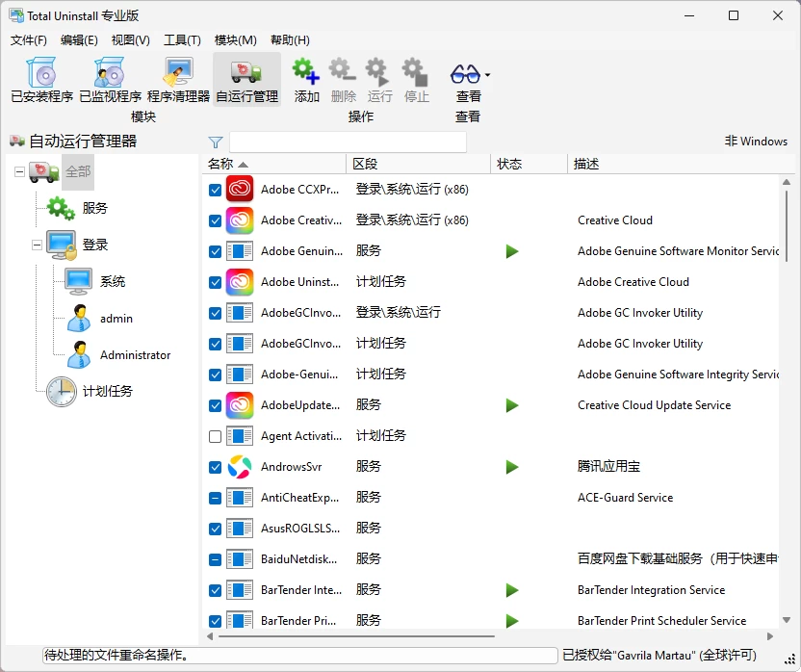Image resolution: width=801 pixels, height=672 pixels.
Task: Click the 查看 glasses icon
Action: tap(465, 74)
